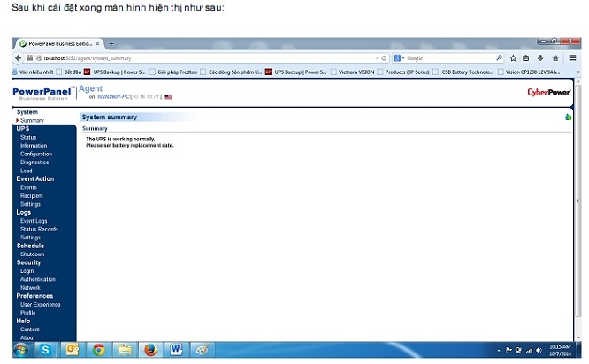Open the Firefox taskbar icon

(149, 349)
